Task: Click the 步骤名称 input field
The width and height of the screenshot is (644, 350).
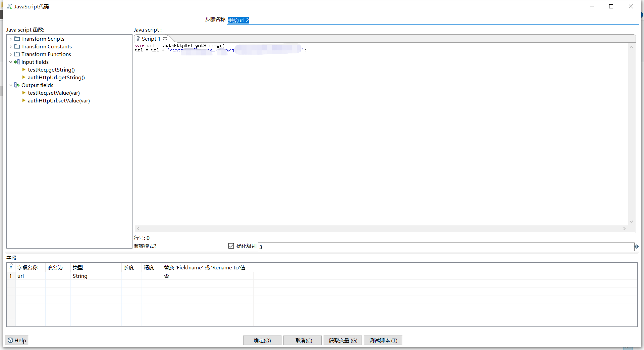Action: [x=335, y=20]
